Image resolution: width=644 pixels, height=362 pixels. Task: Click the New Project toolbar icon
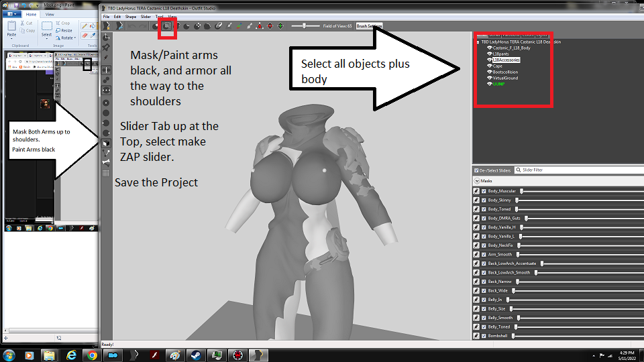tap(107, 26)
